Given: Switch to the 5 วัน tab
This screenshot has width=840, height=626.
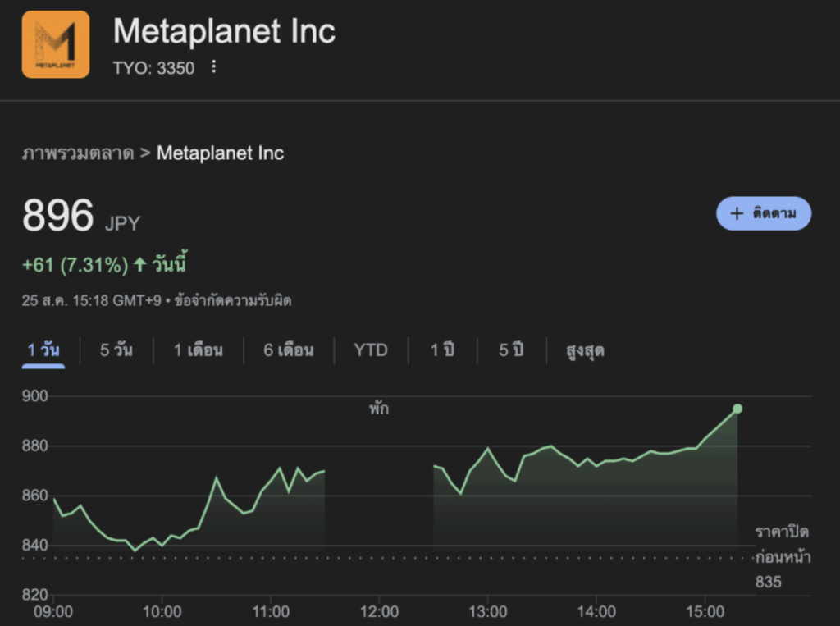Looking at the screenshot, I should point(116,350).
